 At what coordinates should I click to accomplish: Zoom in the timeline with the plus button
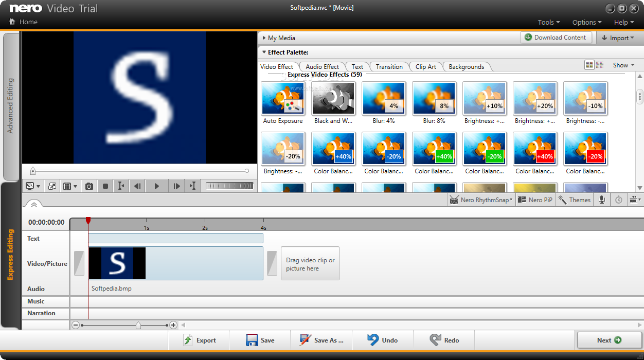tap(173, 325)
